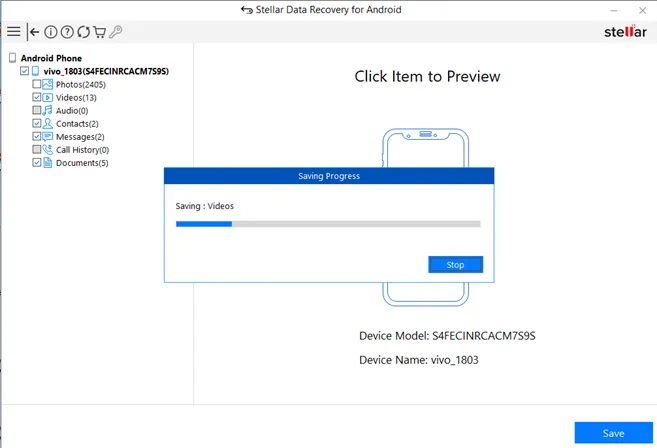The height and width of the screenshot is (448, 657).
Task: Click the key activation icon
Action: 115,32
